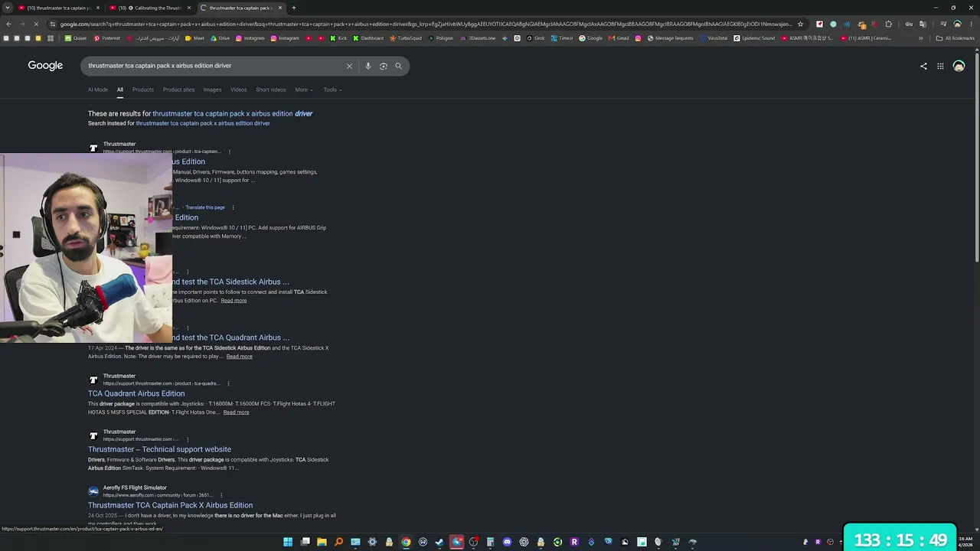Select the Short videos search tab
Viewport: 980px width, 551px height.
271,90
